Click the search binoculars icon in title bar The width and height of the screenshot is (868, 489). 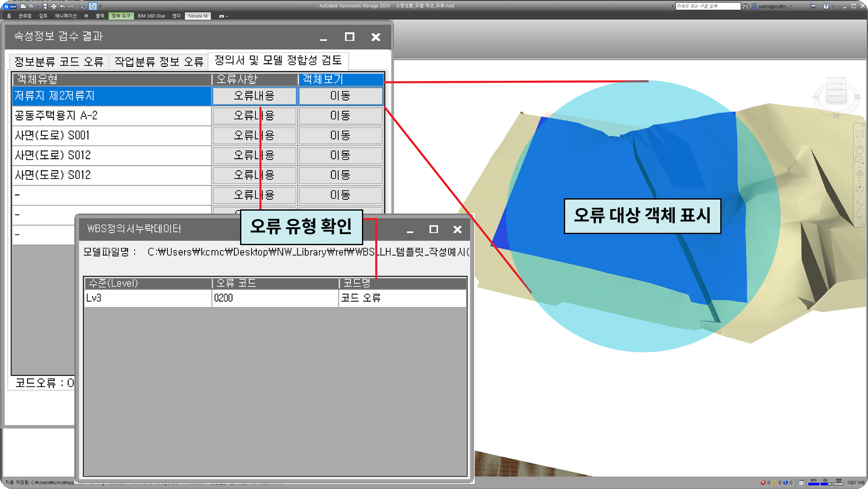pos(745,6)
